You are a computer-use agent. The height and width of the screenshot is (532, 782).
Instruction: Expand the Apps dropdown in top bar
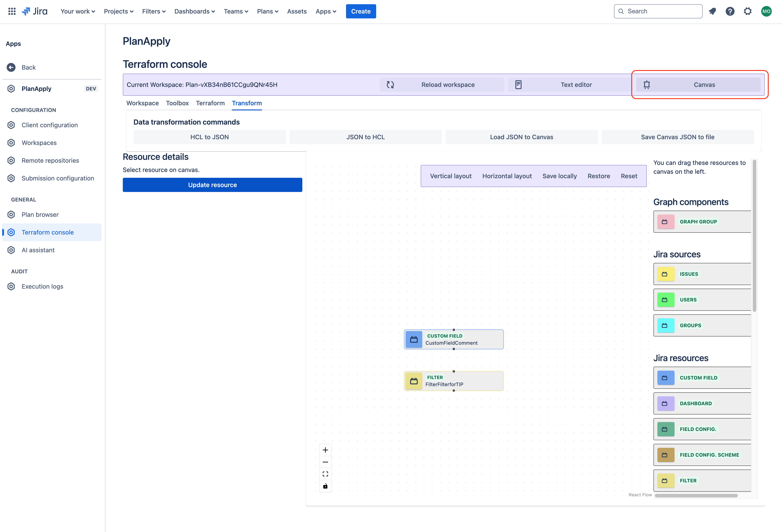pos(326,11)
